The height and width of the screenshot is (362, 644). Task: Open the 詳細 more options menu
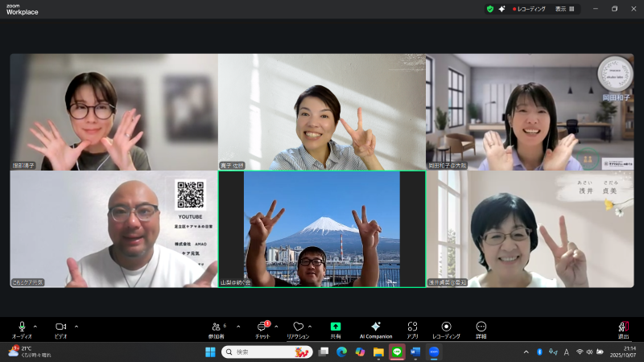coord(481,328)
